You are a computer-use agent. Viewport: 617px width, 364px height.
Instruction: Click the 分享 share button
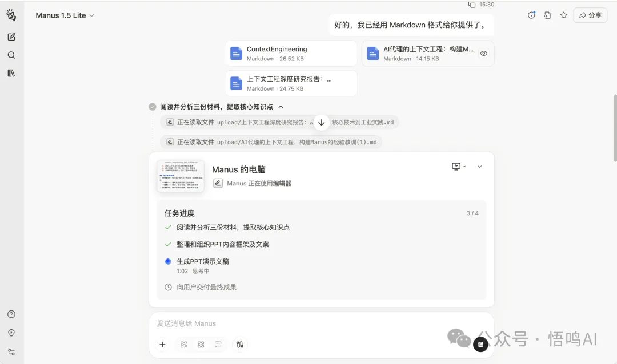[x=590, y=15]
